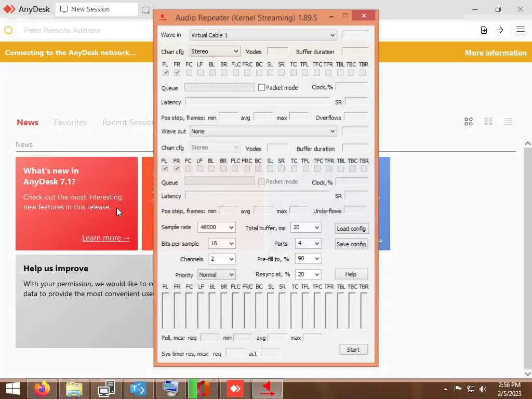Open Firefox from the taskbar
This screenshot has width=532, height=399.
point(42,389)
